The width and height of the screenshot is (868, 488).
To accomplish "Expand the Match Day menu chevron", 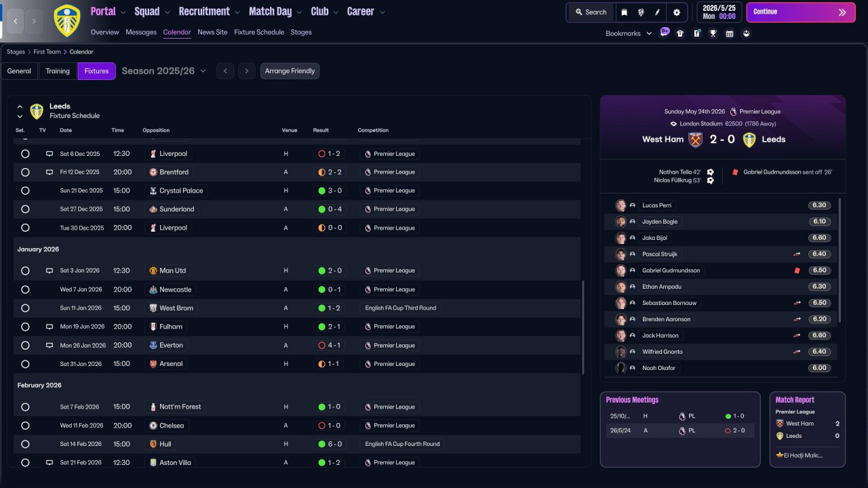I will pyautogui.click(x=299, y=12).
